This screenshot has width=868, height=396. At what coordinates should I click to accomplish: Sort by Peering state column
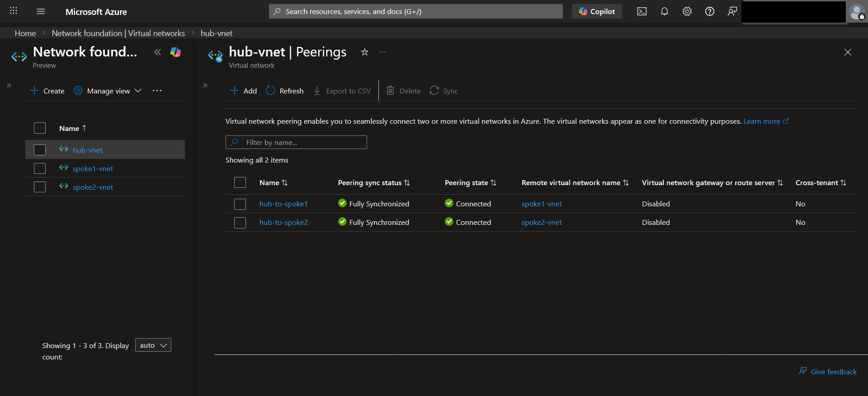(470, 183)
